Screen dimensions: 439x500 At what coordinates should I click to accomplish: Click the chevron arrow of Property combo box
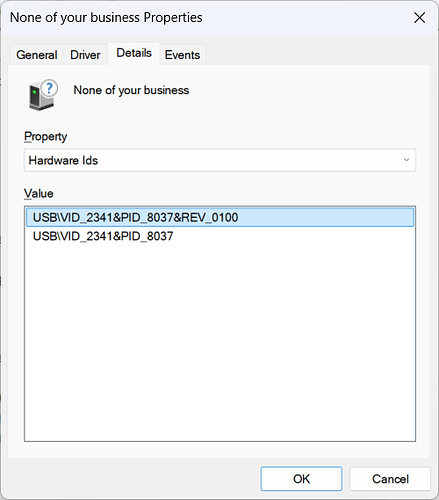tap(406, 160)
